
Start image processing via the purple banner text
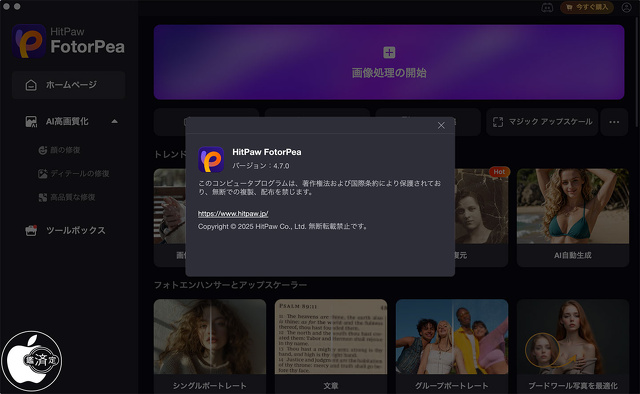[389, 73]
